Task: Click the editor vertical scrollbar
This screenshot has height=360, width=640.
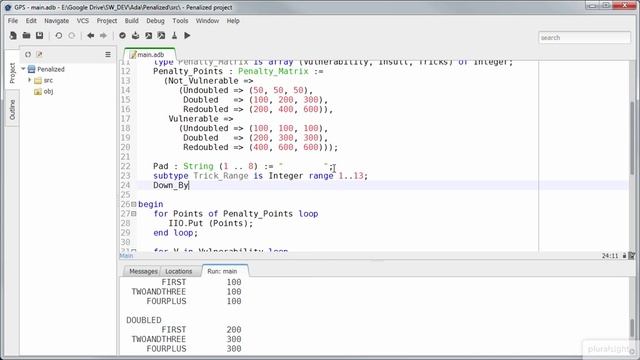Action: [633, 137]
